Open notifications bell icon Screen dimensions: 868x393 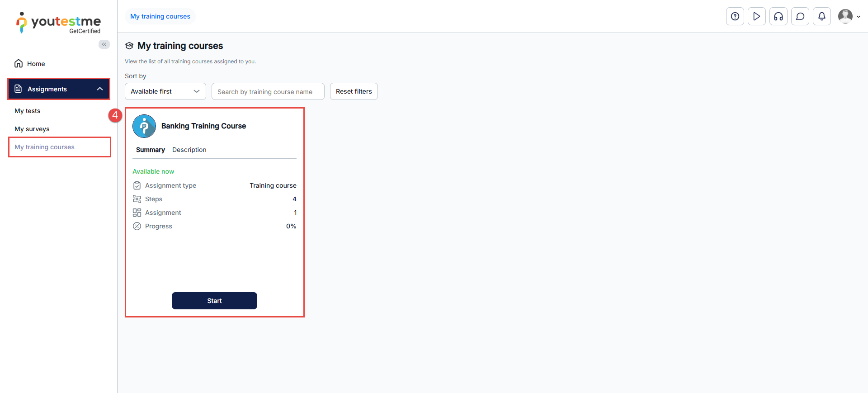coord(821,17)
